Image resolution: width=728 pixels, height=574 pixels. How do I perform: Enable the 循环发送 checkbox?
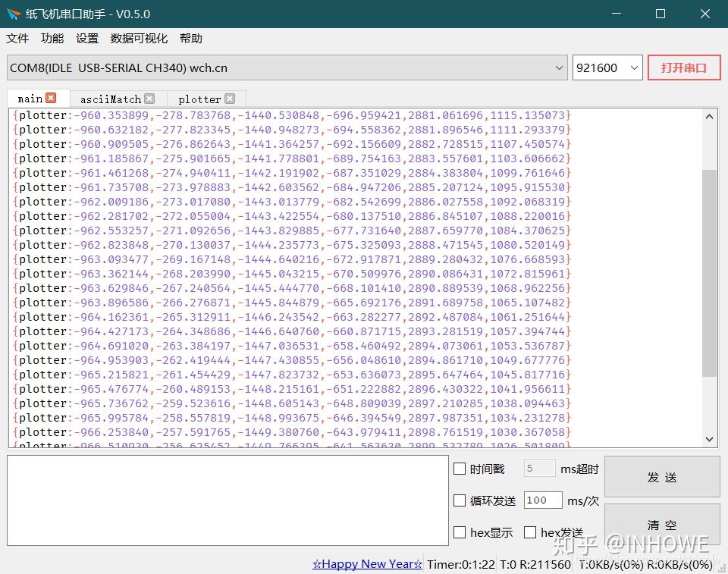pos(460,500)
